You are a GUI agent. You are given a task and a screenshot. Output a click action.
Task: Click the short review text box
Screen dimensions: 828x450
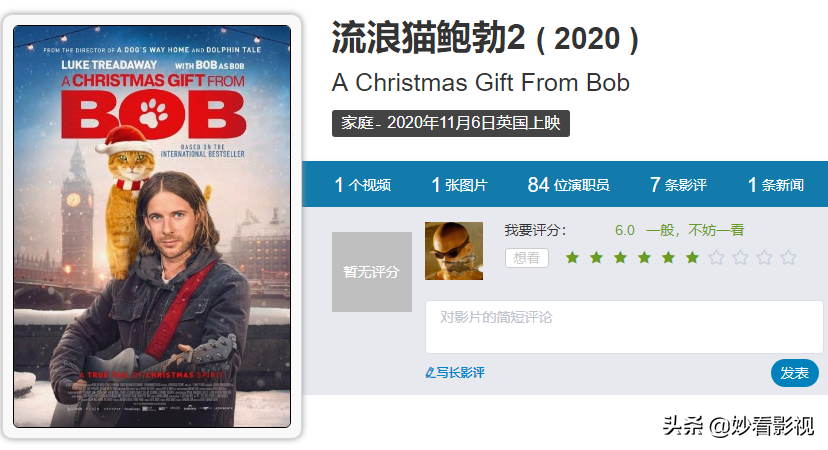(x=624, y=327)
